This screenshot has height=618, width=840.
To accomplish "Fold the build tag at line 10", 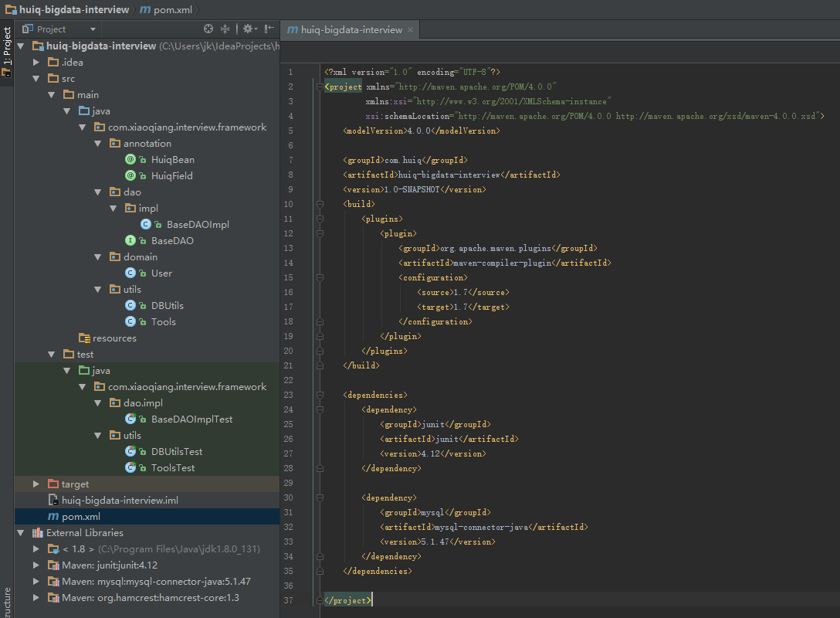I will 320,204.
